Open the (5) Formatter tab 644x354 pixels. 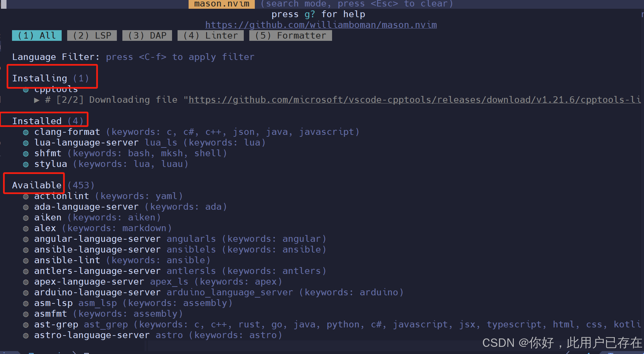click(290, 36)
